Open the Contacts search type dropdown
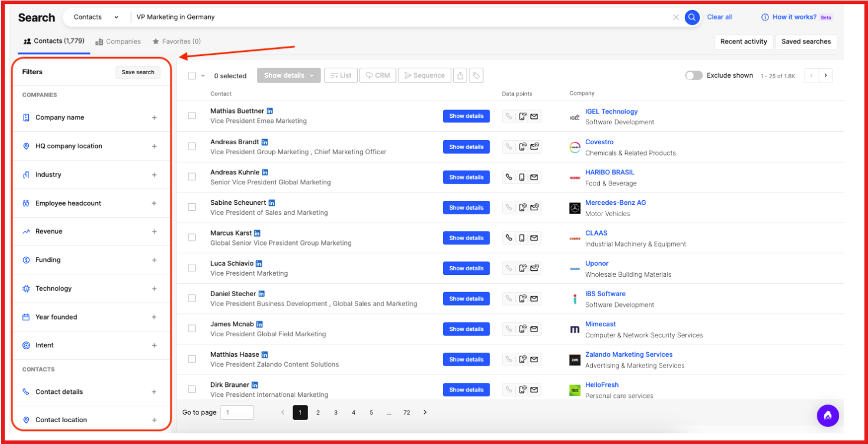The image size is (868, 444). pyautogui.click(x=96, y=17)
